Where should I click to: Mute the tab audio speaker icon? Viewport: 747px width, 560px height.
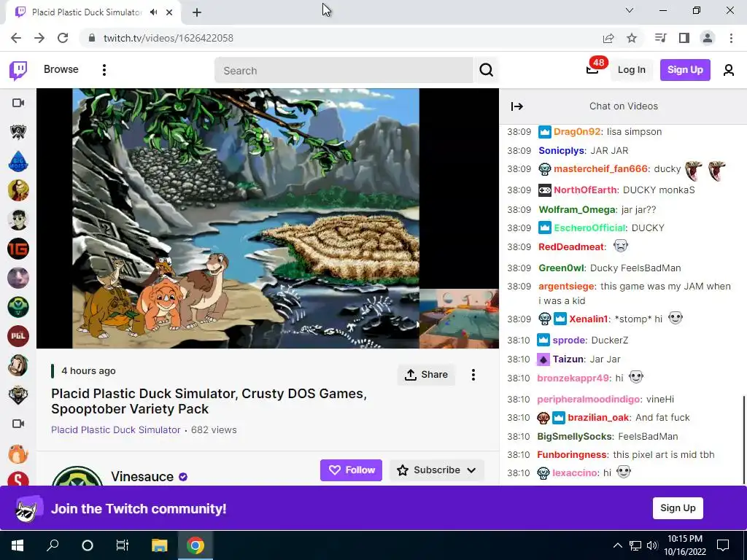pos(153,12)
